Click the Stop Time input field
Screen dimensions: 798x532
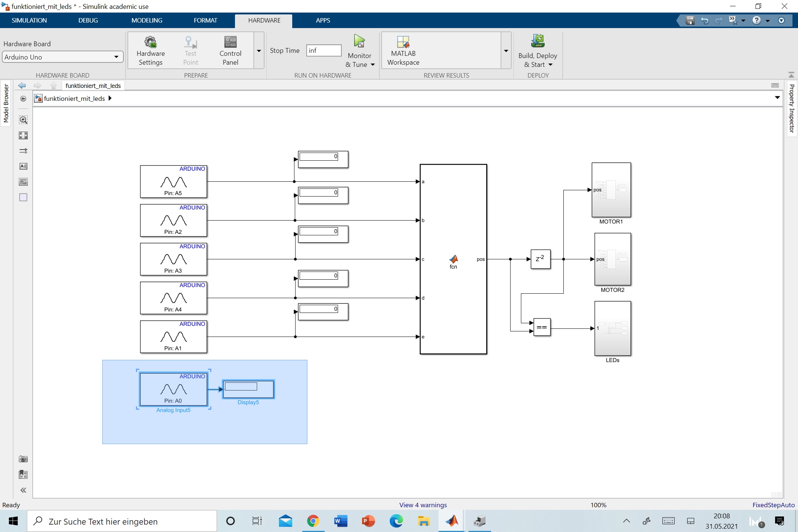[323, 51]
